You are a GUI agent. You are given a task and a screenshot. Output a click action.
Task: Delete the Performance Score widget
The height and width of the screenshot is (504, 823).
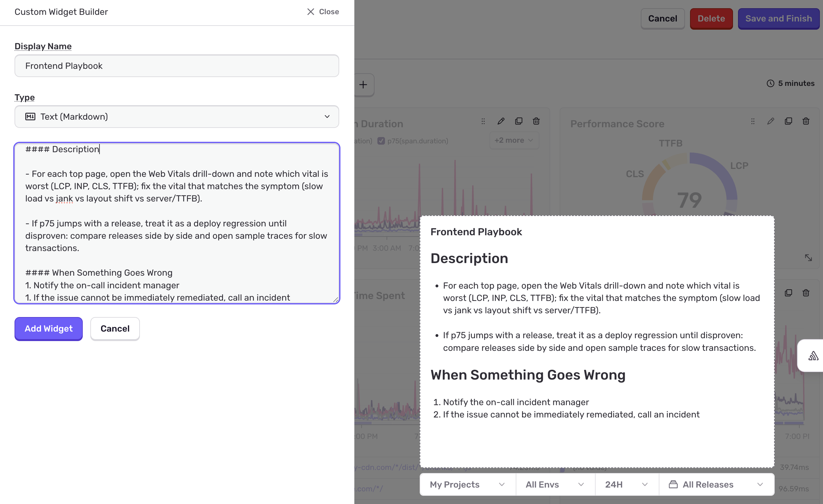(x=806, y=121)
